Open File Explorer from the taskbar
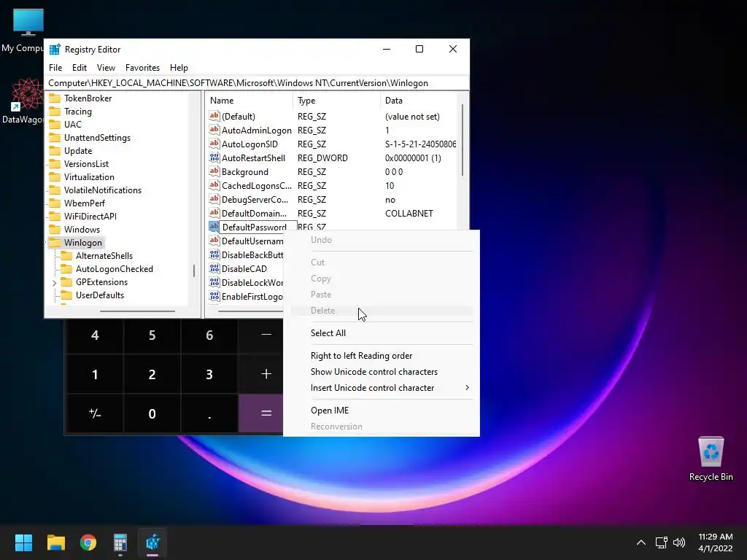The image size is (747, 560). (x=55, y=542)
